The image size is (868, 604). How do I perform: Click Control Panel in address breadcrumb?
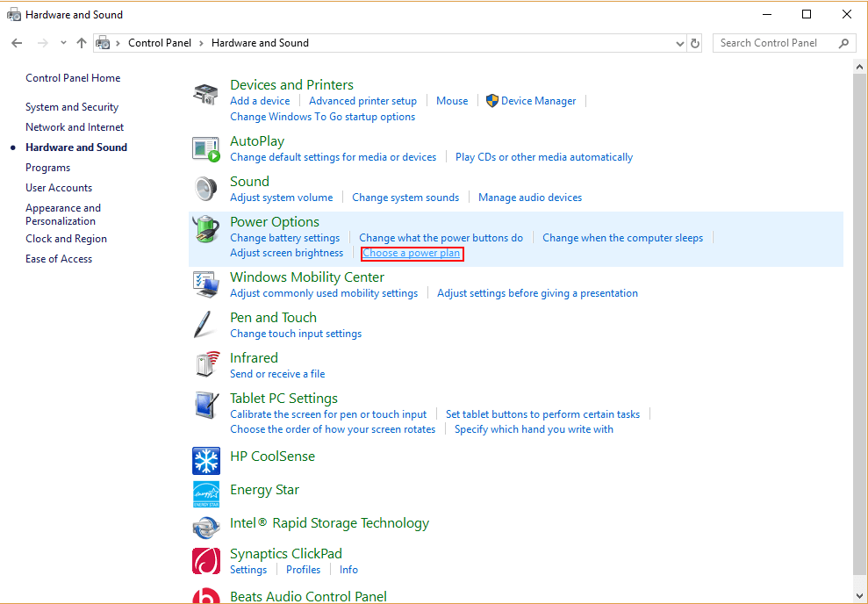click(x=160, y=43)
